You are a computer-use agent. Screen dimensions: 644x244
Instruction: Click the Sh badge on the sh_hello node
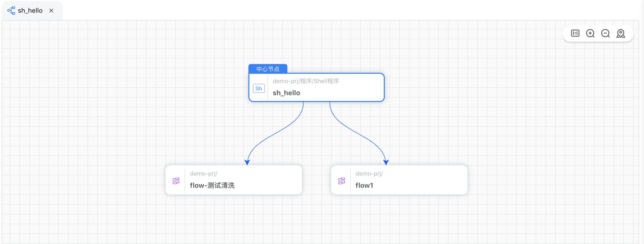[x=259, y=88]
